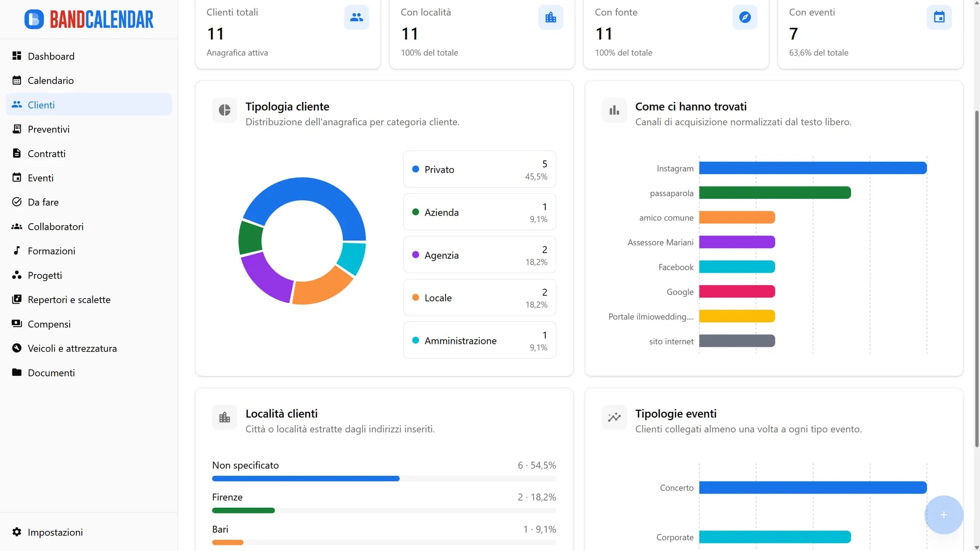980x551 pixels.
Task: Click the Corporate cyan bar
Action: tap(775, 537)
